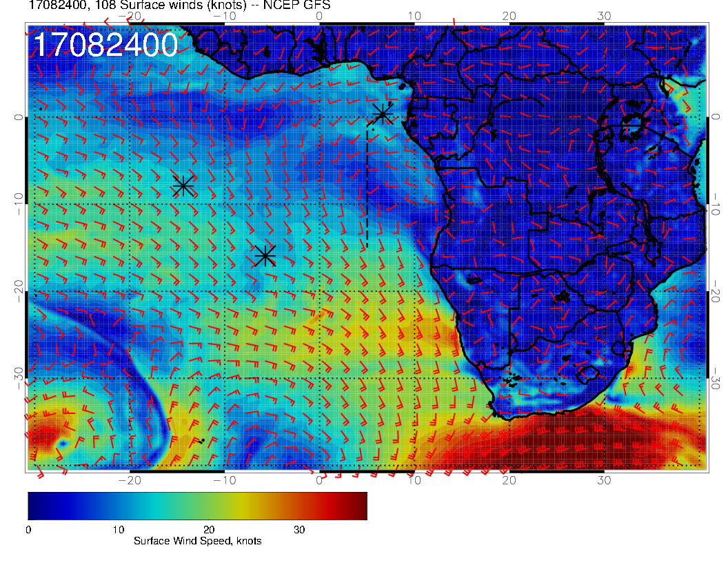Click the -10 latitude label on the right axis
This screenshot has height=563, width=728.
(x=716, y=204)
